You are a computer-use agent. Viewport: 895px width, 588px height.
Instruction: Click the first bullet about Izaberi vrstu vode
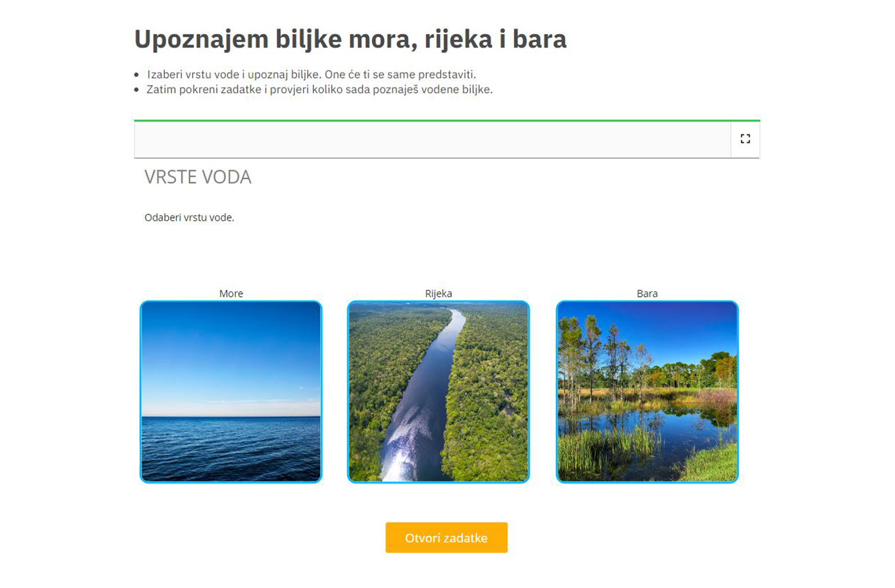click(x=311, y=74)
